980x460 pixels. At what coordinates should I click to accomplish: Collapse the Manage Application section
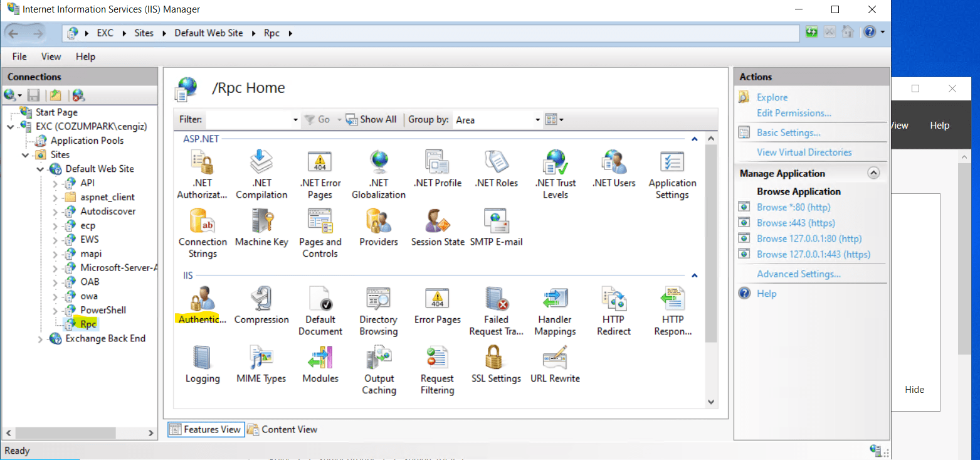pyautogui.click(x=874, y=172)
